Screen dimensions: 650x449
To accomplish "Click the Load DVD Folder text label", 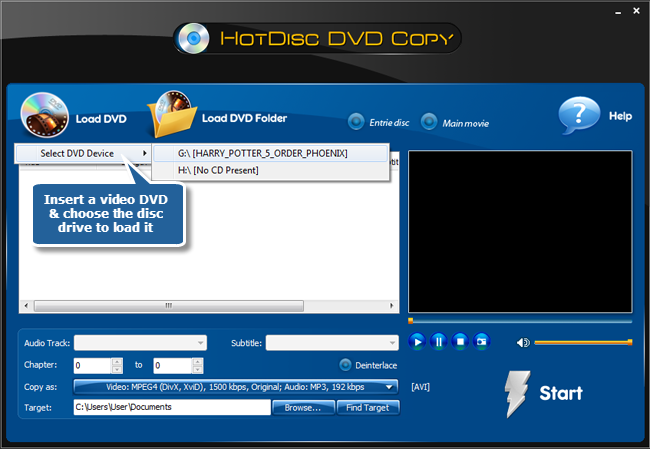I will coord(244,118).
